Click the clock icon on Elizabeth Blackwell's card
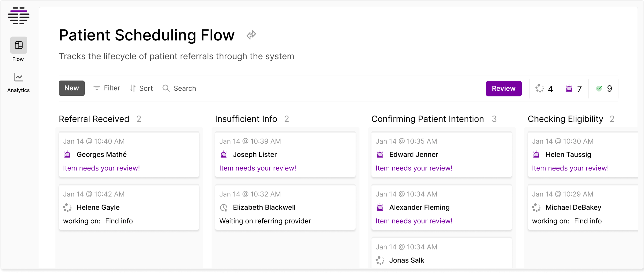Viewport: 644px width, 273px height. point(223,208)
